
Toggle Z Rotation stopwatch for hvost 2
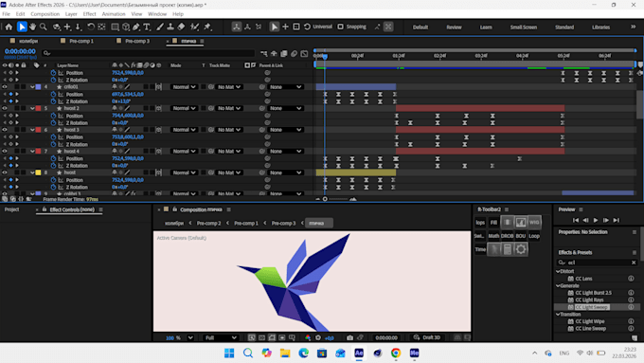coord(53,122)
